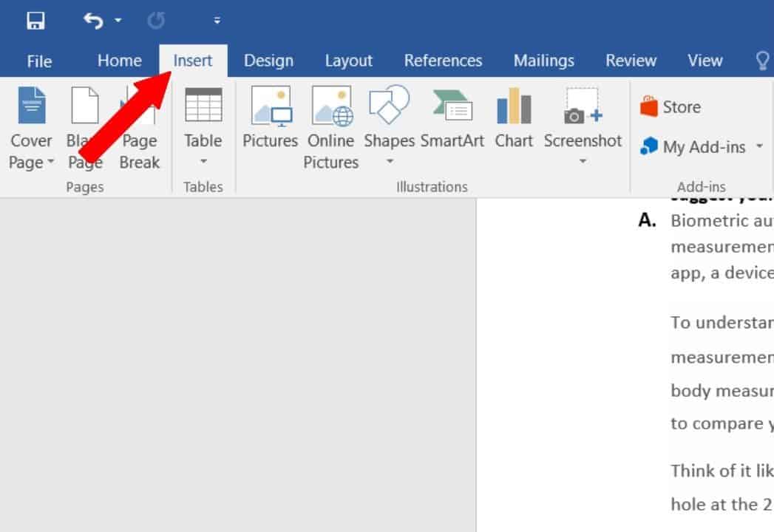Click the Pictures icon
774x532 pixels.
(271, 118)
